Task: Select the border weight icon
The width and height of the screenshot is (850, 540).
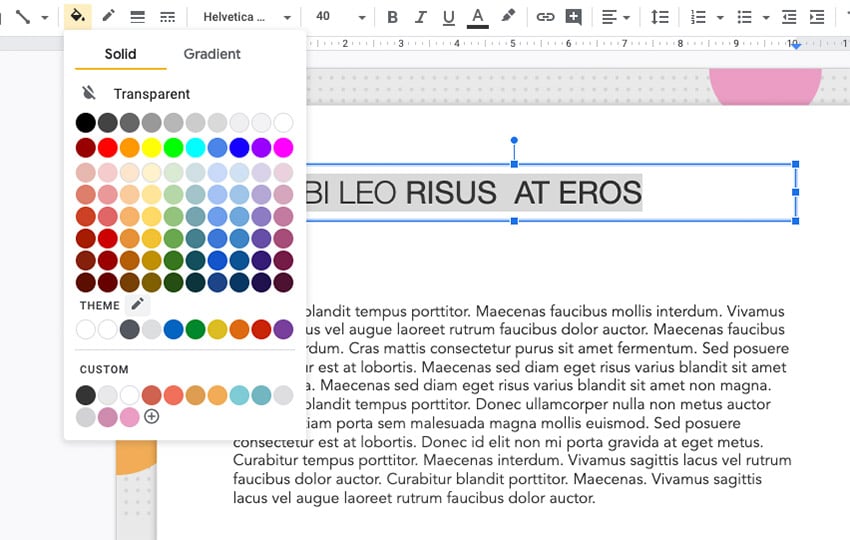Action: coord(138,17)
